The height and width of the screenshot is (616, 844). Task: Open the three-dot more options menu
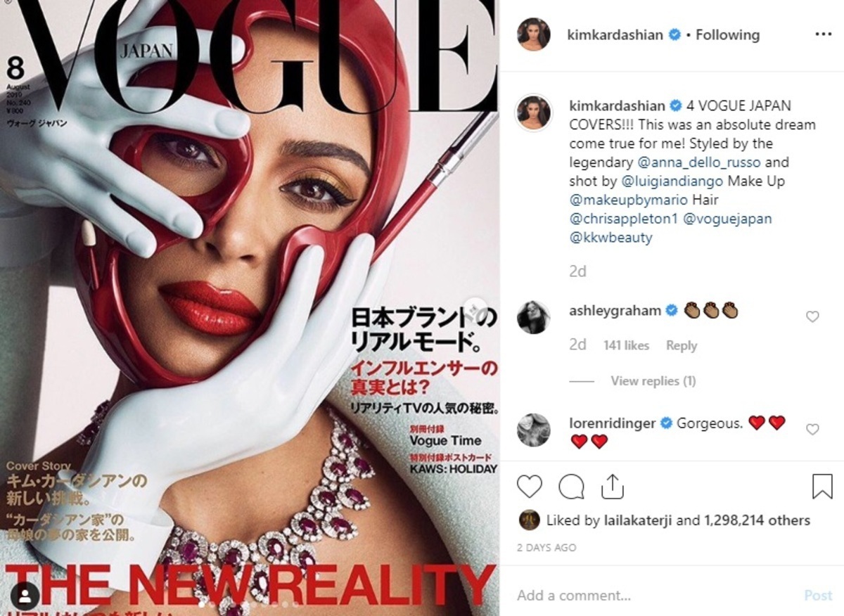823,34
